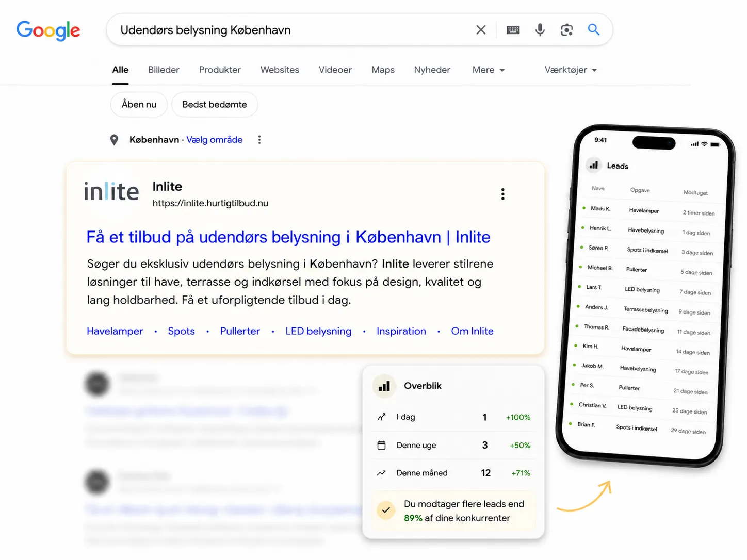Screen dimensions: 747x560
Task: Open the Kim H. lead row
Action: 642,349
